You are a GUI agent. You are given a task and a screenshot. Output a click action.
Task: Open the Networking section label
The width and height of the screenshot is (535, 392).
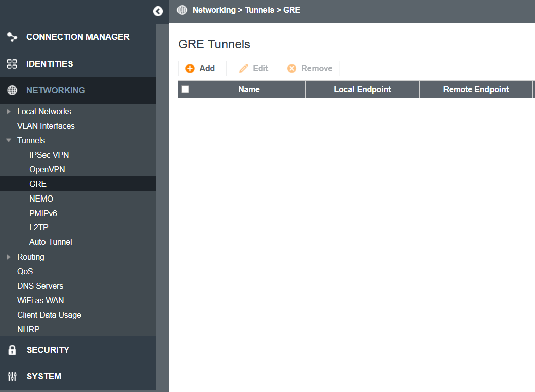[56, 90]
